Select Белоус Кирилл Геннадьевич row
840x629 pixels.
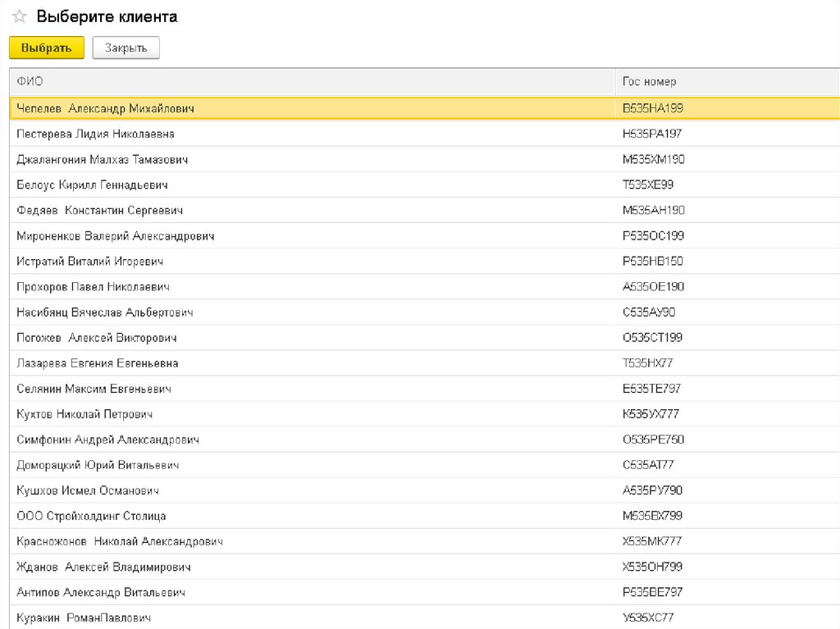[x=92, y=185]
